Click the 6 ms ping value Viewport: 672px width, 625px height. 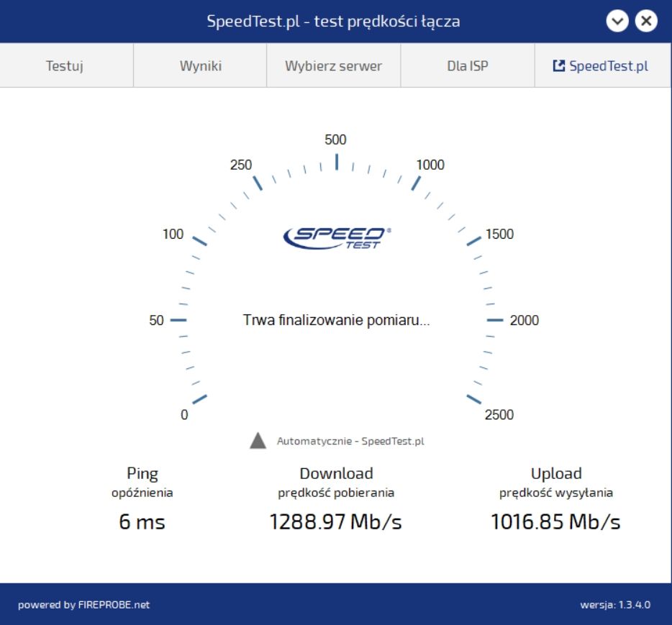[x=142, y=521]
